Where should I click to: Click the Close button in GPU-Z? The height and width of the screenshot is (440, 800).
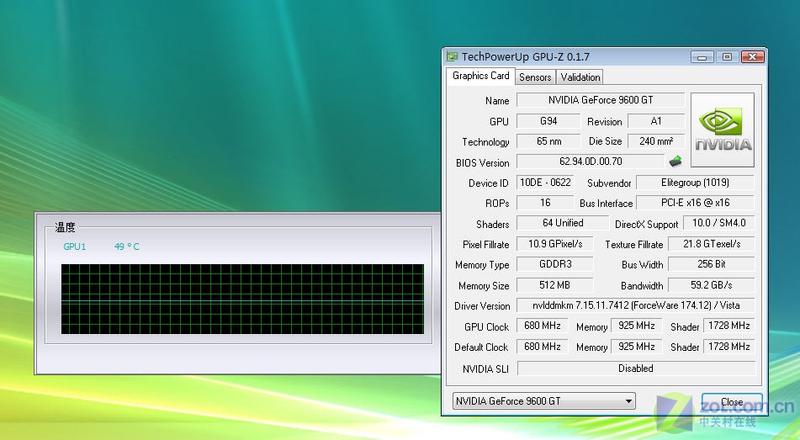[732, 402]
